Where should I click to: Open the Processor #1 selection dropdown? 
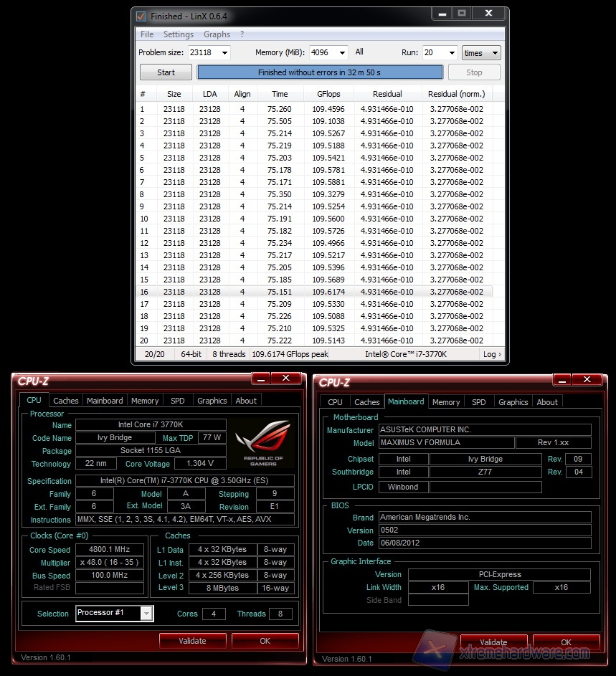point(146,613)
